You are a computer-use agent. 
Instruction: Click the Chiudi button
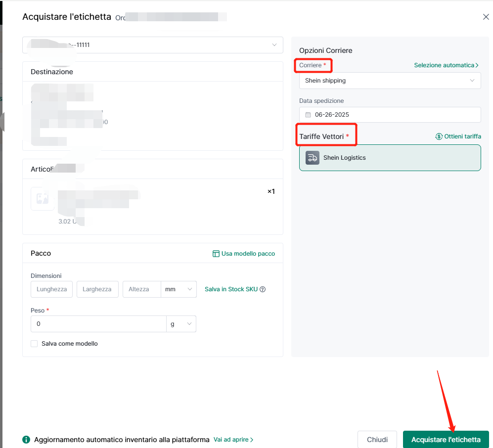(377, 440)
